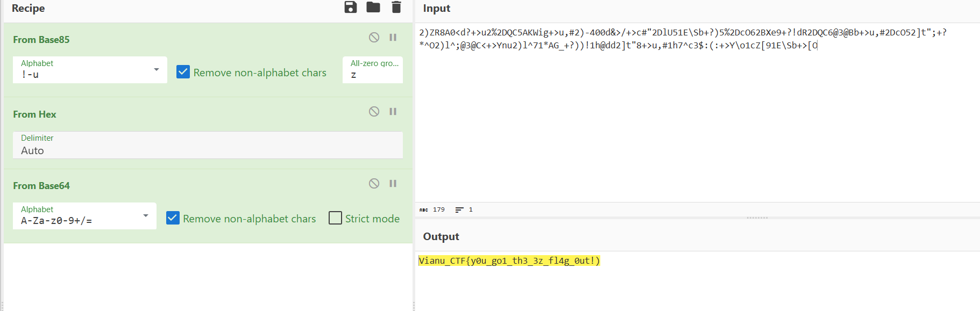The image size is (980, 311).
Task: Uncheck Base85 Remove non-alphabet chars
Action: (x=183, y=72)
